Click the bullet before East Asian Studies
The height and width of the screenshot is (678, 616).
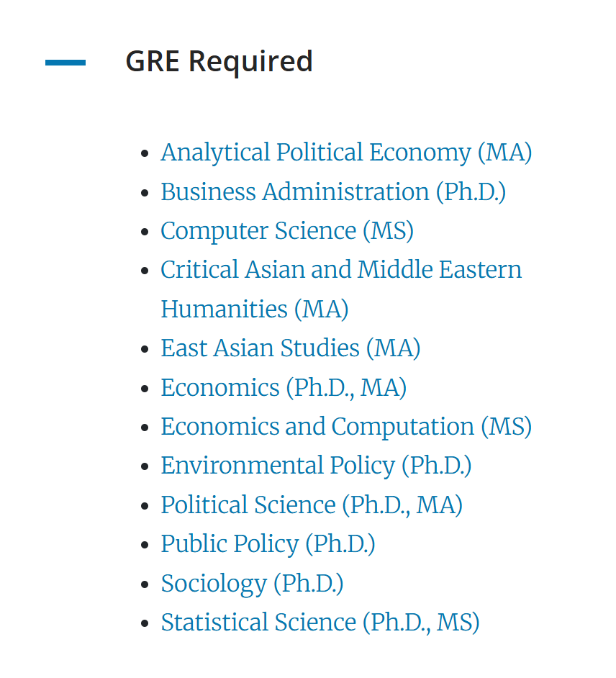pyautogui.click(x=146, y=350)
